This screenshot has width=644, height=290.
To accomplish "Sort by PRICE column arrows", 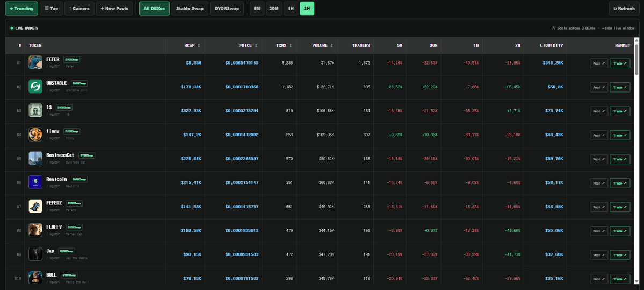I will tap(256, 46).
